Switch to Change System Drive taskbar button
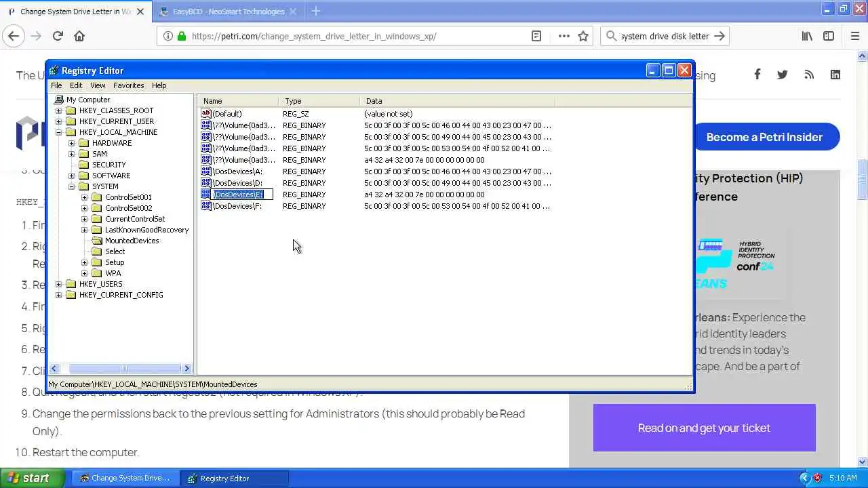Viewport: 868px width, 488px height. tap(125, 478)
